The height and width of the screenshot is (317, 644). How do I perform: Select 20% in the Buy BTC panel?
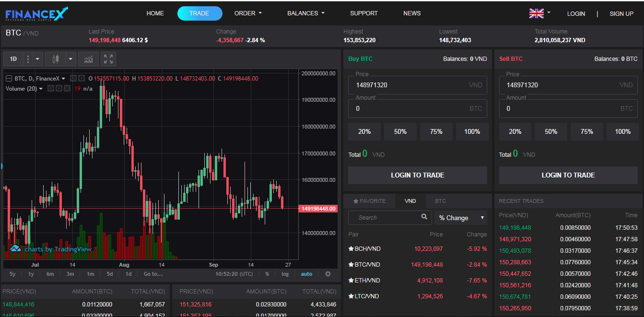364,131
